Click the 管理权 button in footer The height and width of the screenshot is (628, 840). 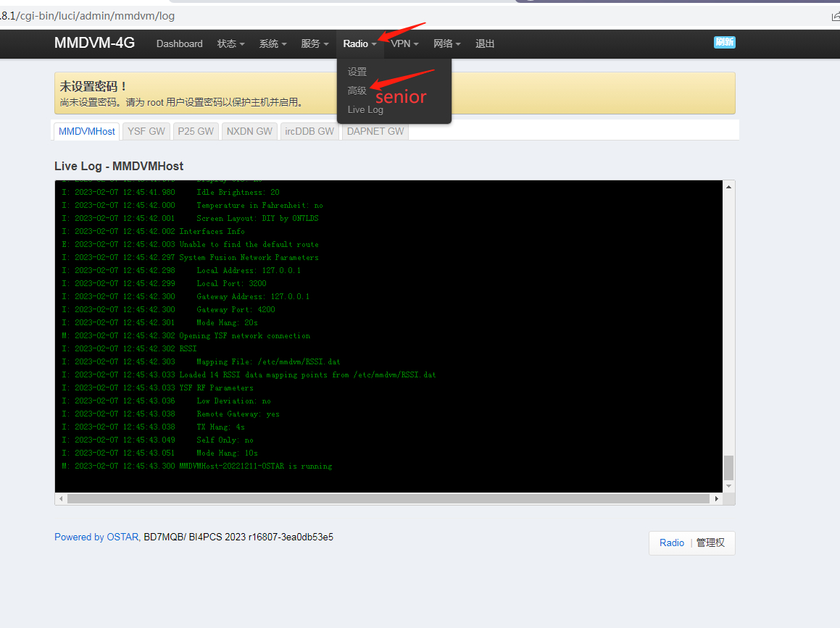coord(710,543)
